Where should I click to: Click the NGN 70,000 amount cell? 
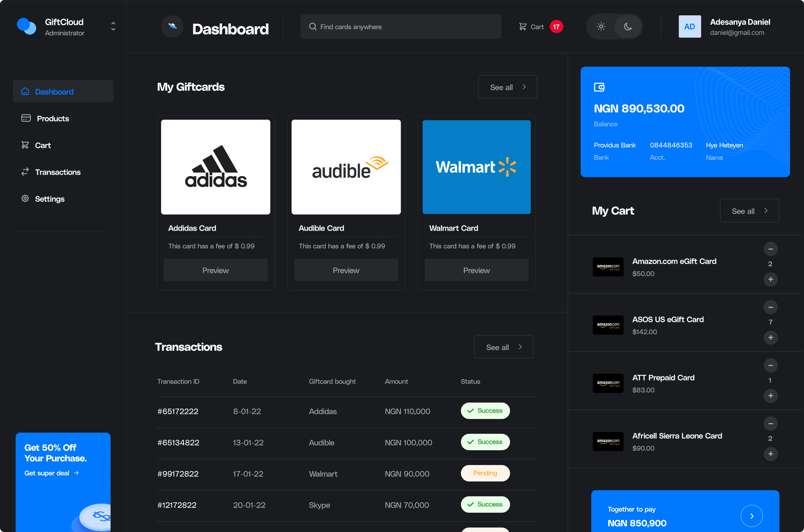point(407,505)
